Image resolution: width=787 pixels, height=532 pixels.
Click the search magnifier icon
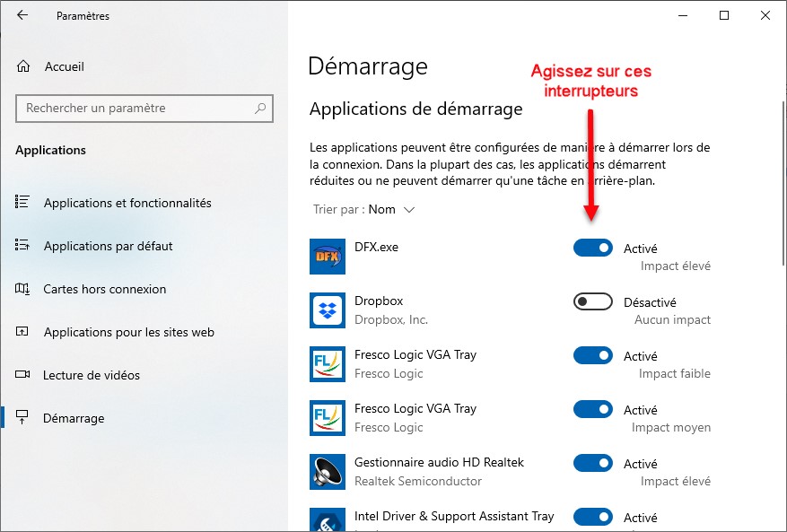(x=260, y=109)
